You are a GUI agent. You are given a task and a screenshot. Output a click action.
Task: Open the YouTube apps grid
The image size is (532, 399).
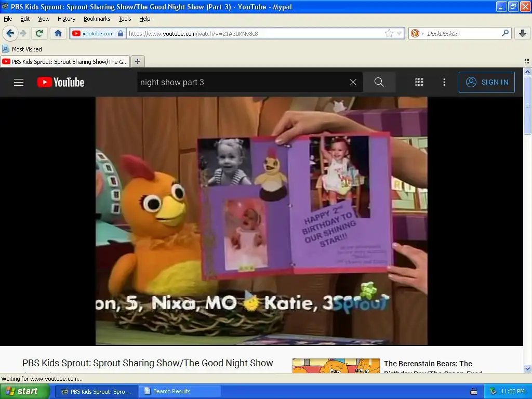tap(419, 82)
